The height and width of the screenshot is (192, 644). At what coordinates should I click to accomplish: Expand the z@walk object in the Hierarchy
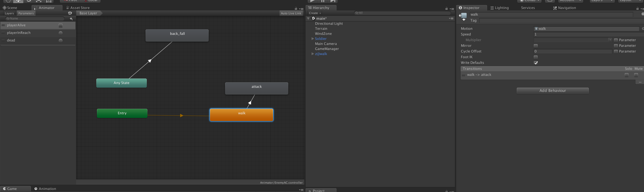(313, 54)
